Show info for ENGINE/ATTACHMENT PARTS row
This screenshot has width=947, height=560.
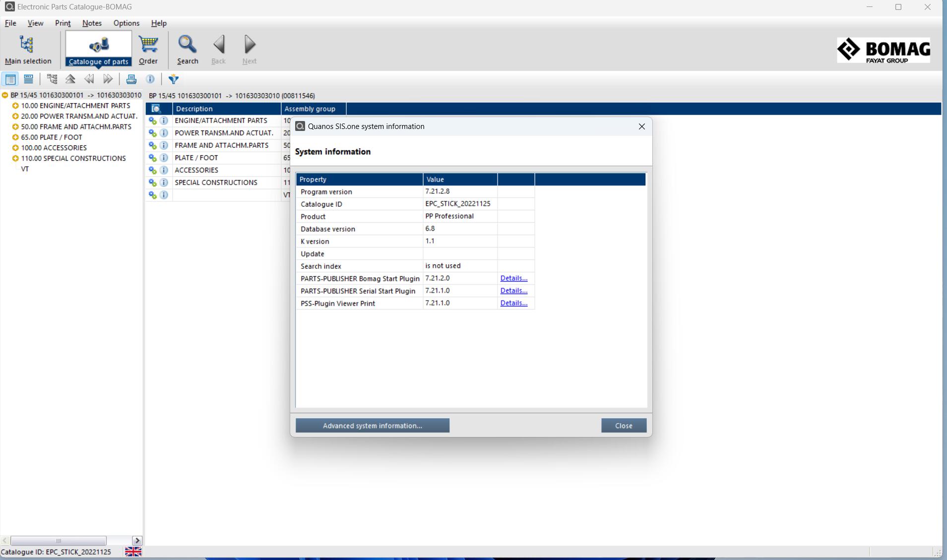(164, 121)
